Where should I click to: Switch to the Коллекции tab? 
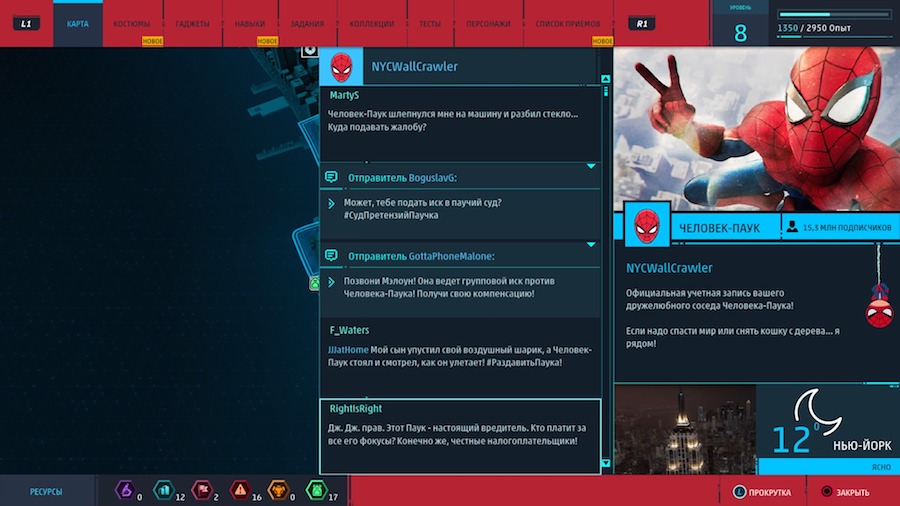click(x=372, y=24)
